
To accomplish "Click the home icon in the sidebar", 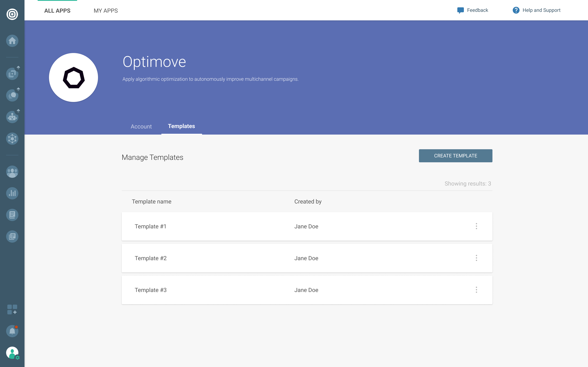I will (12, 41).
